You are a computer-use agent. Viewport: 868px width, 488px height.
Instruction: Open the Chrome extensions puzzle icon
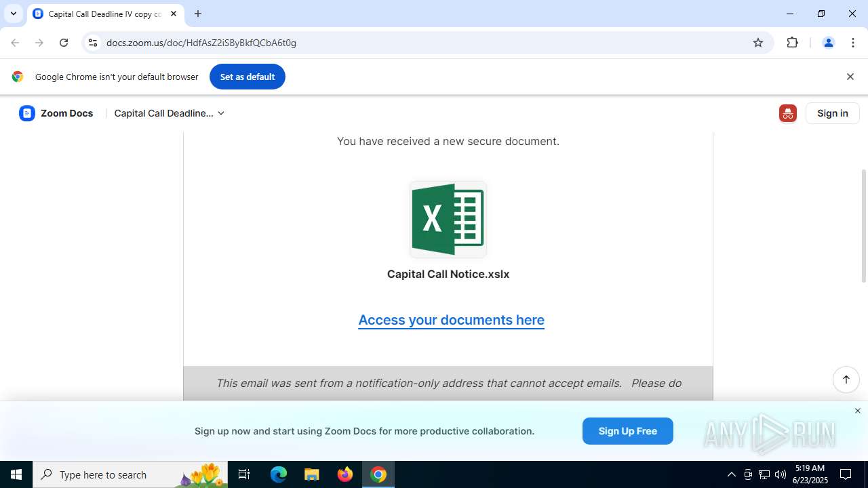pyautogui.click(x=792, y=43)
